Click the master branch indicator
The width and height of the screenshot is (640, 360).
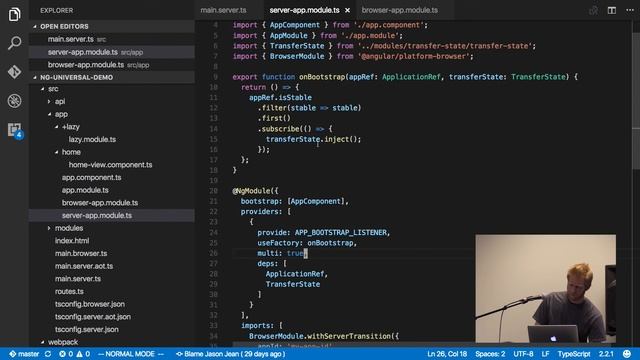coord(24,354)
